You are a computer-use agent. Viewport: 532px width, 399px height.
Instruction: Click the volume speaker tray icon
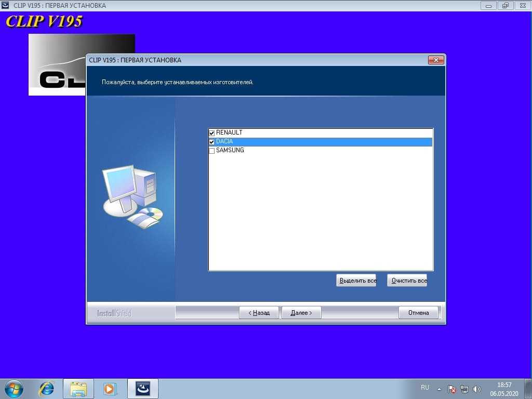477,389
